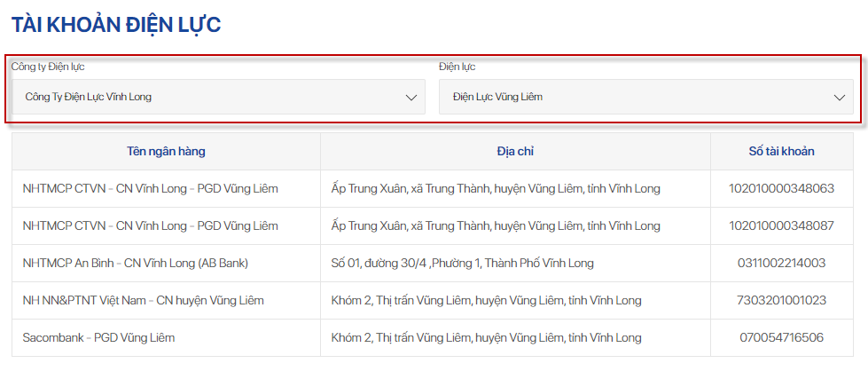Image resolution: width=868 pixels, height=379 pixels.
Task: Click the Địa chỉ column header
Action: [515, 151]
